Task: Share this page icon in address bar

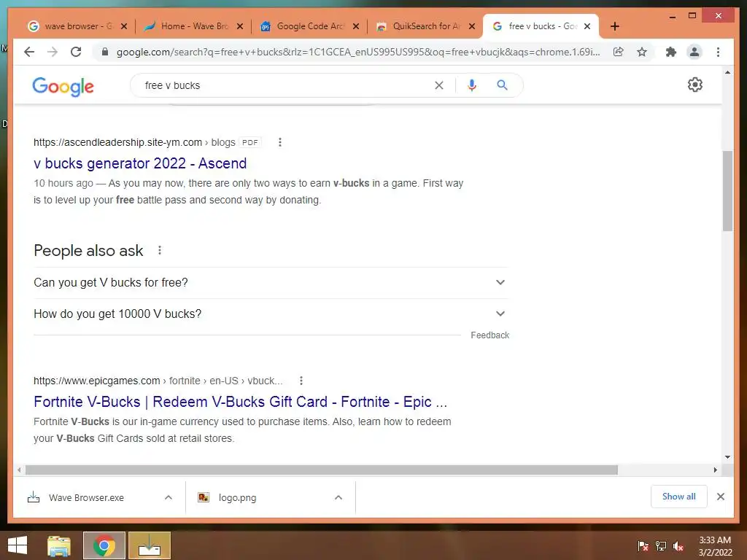Action: [619, 52]
